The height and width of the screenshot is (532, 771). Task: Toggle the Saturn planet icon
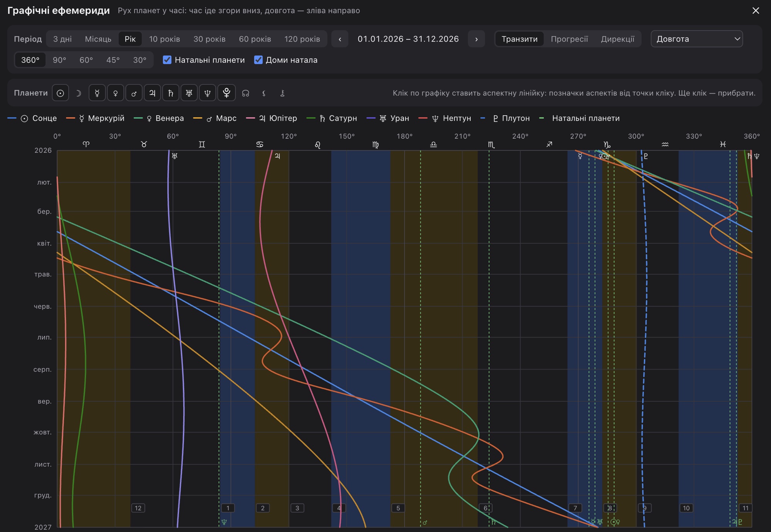pos(170,93)
